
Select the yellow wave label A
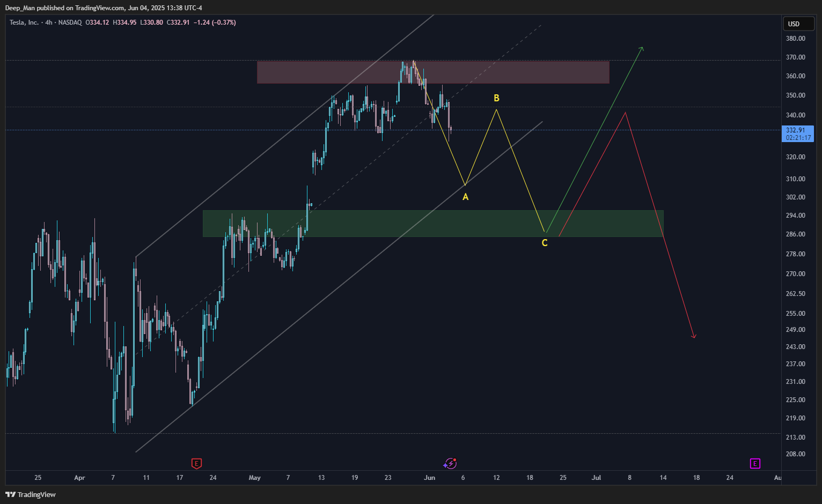click(465, 197)
